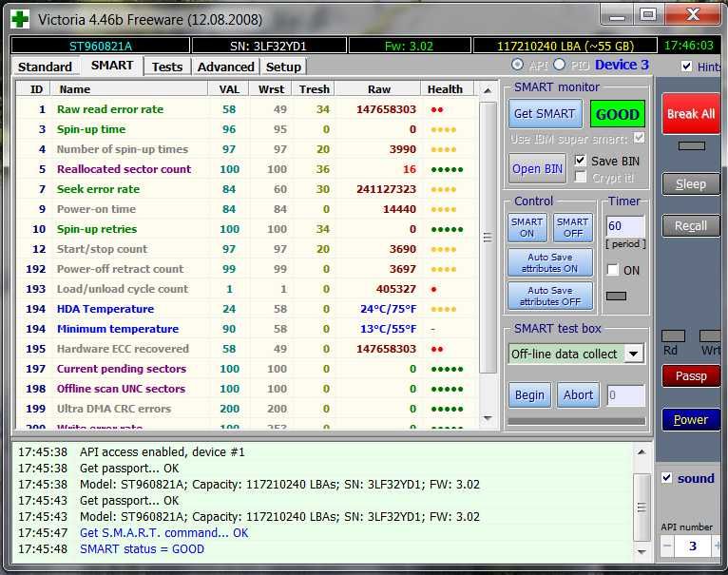Click health dots of Spin-up retries row

[x=447, y=229]
